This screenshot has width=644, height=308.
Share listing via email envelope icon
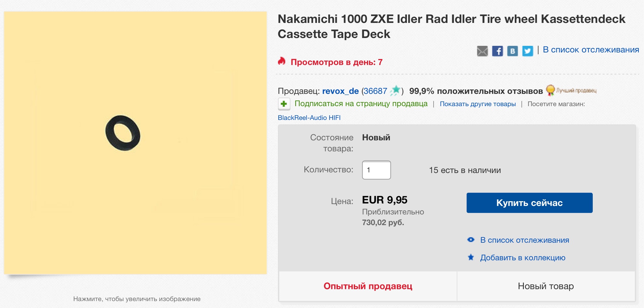(482, 51)
